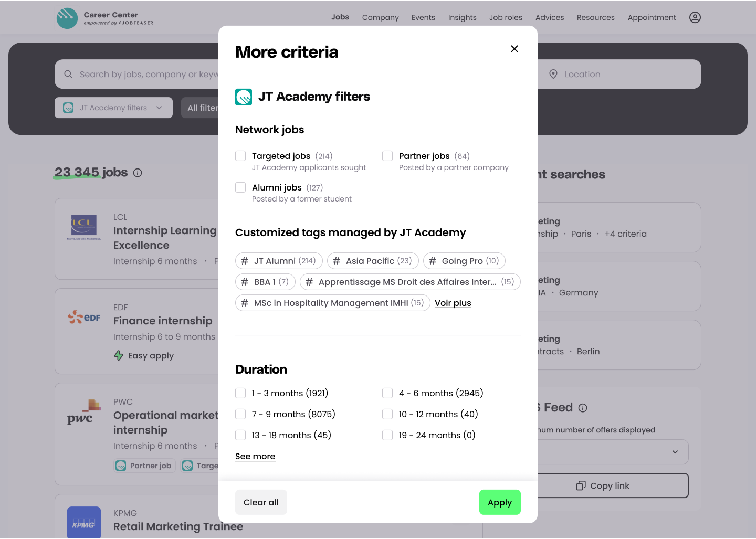The image size is (756, 539).
Task: Open the Appointment nav tab
Action: point(652,17)
